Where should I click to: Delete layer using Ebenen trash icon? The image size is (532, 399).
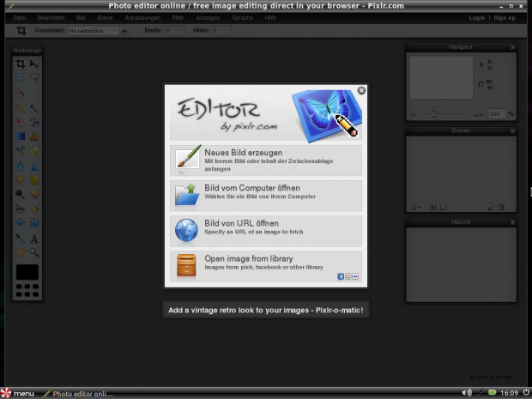coord(500,207)
